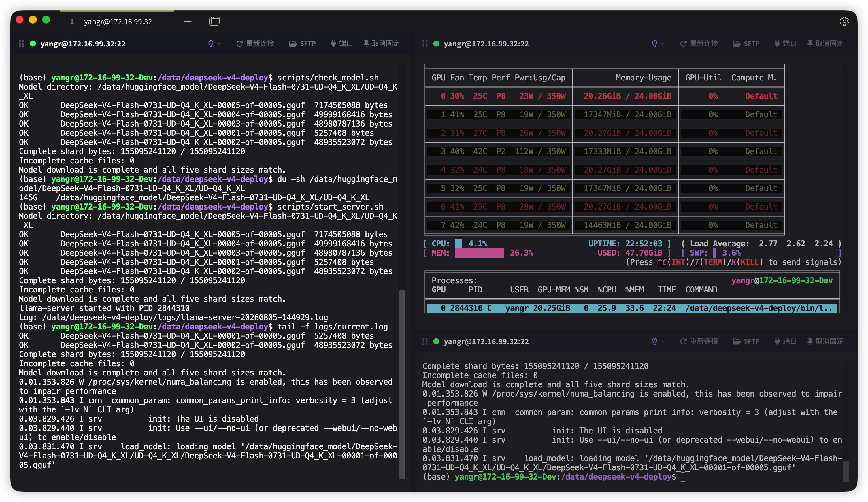Select process row PID 2844310
The height and width of the screenshot is (502, 868).
[x=632, y=308]
